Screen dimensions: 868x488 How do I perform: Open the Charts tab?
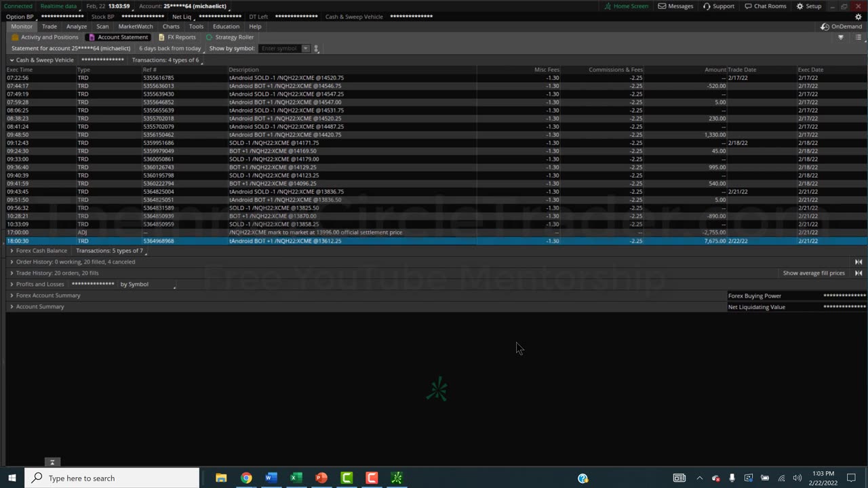(171, 26)
